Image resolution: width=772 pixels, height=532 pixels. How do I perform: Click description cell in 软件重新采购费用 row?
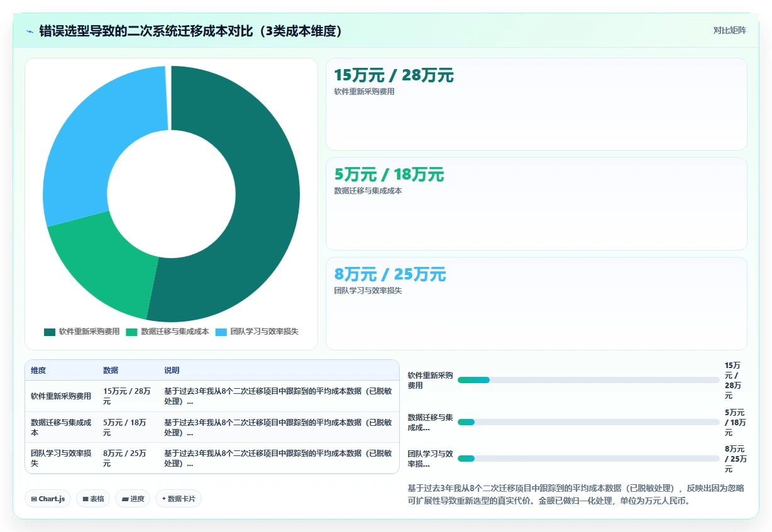(x=278, y=396)
